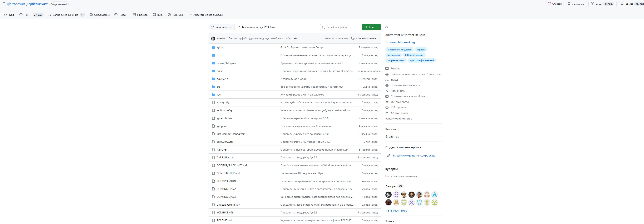The height and width of the screenshot is (224, 644).
Task: Open the владелец branch dropdown
Action: 221,27
